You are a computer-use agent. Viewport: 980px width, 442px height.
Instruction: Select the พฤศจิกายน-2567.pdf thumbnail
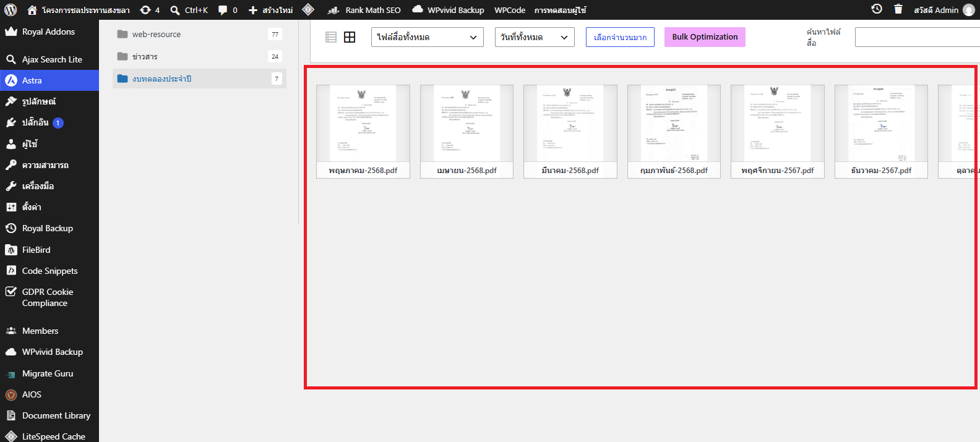[x=778, y=132]
